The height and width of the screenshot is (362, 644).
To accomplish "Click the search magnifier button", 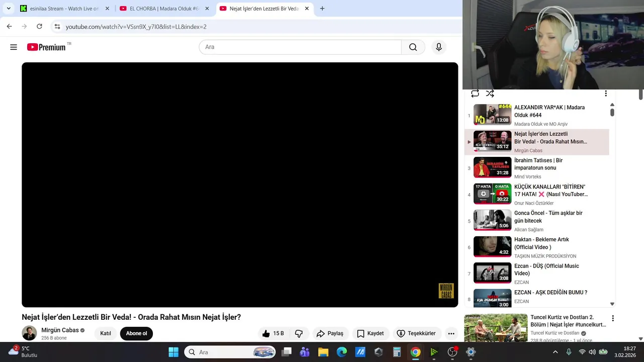I will [413, 47].
